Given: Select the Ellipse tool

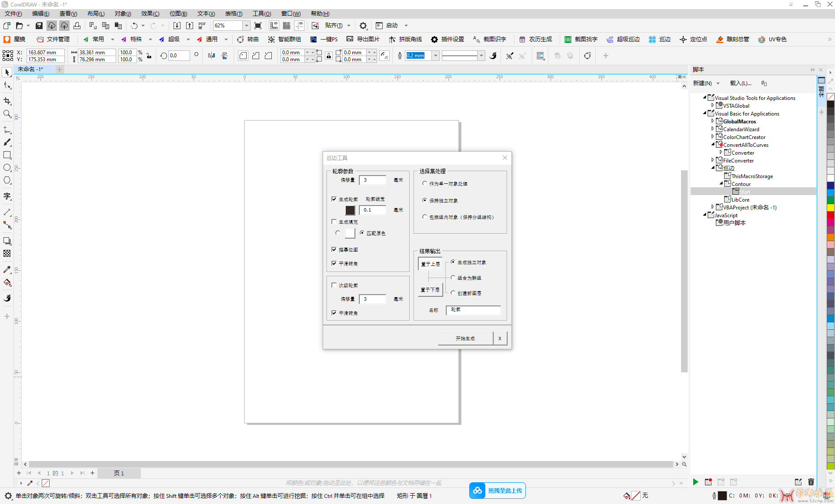Looking at the screenshot, I should click(x=7, y=168).
